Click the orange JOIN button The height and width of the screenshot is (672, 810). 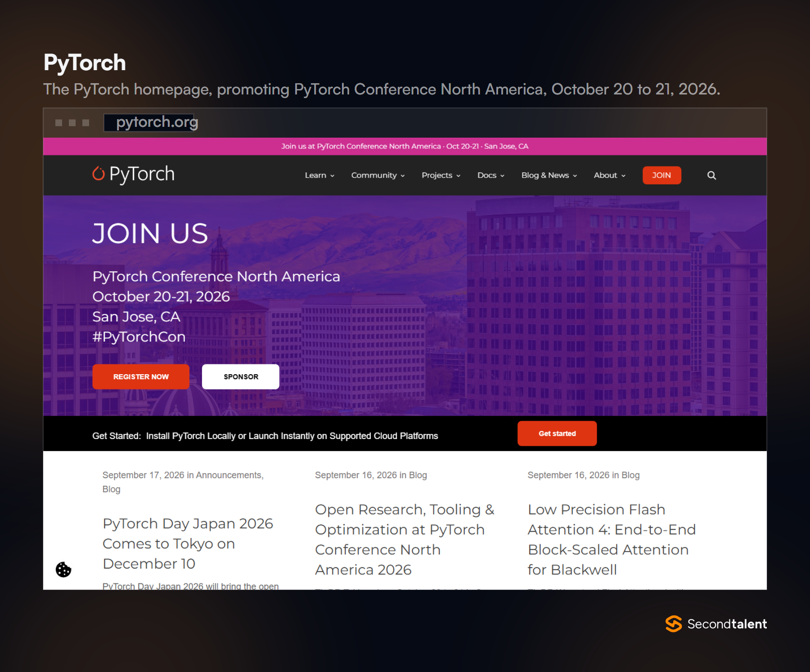coord(661,175)
